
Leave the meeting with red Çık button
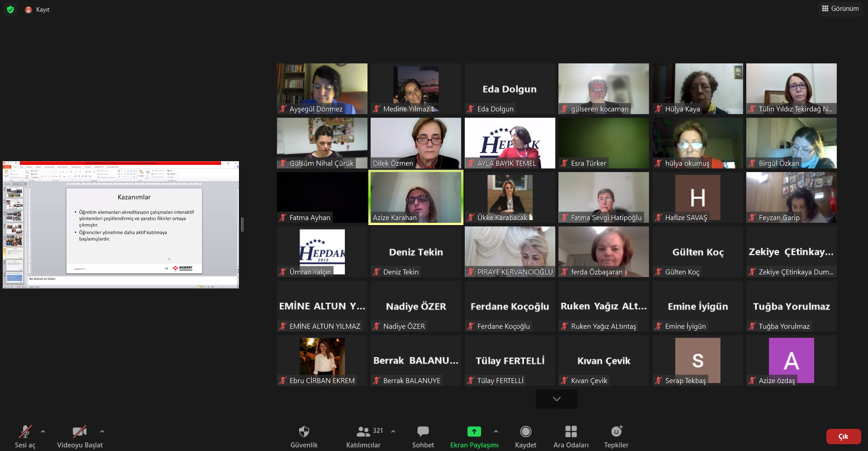tap(843, 437)
